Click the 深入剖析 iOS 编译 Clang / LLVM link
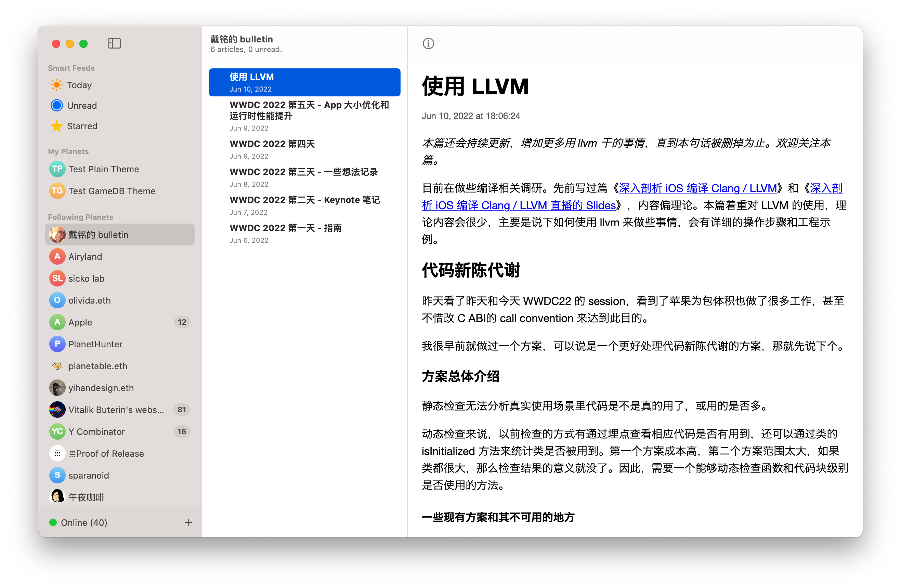The image size is (901, 588). [697, 188]
